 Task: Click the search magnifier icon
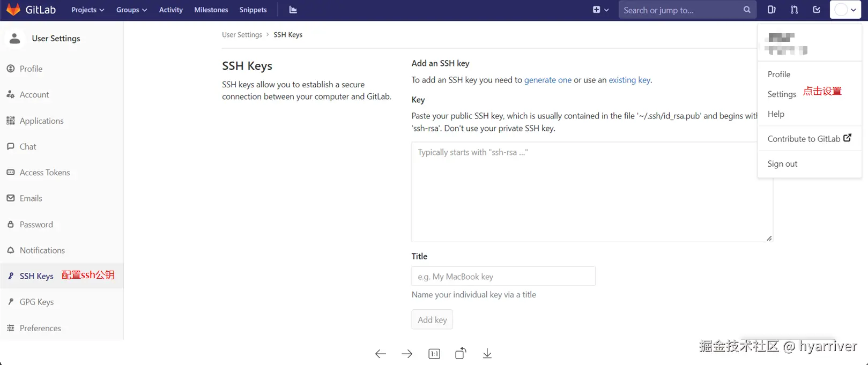click(747, 10)
